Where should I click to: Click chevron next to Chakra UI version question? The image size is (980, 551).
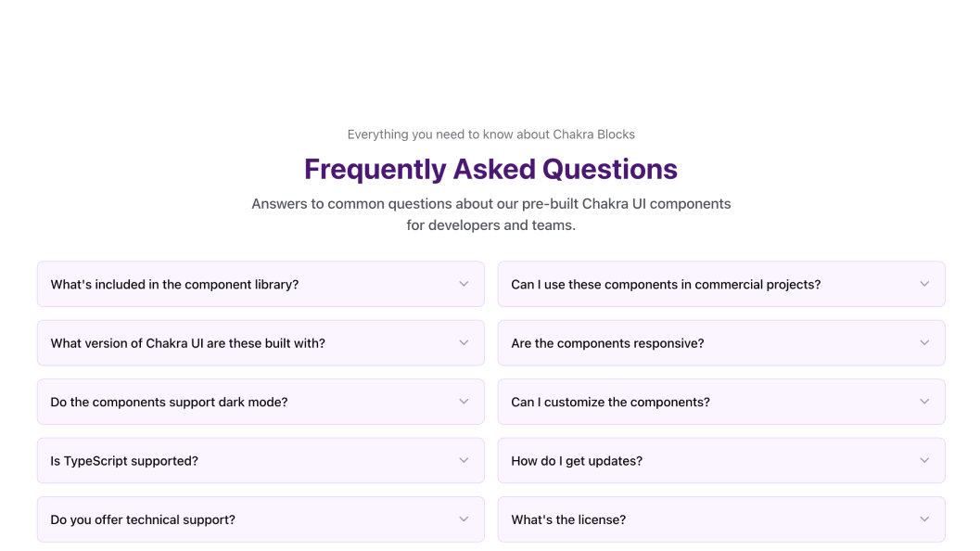[464, 343]
